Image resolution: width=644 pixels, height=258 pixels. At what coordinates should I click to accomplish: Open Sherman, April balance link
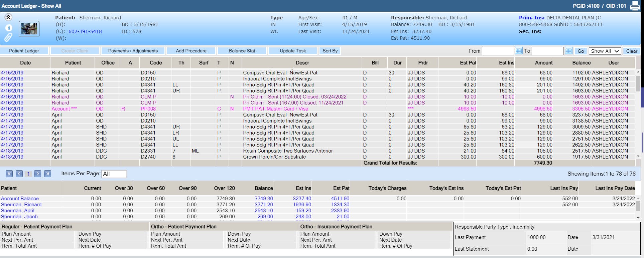(x=264, y=211)
